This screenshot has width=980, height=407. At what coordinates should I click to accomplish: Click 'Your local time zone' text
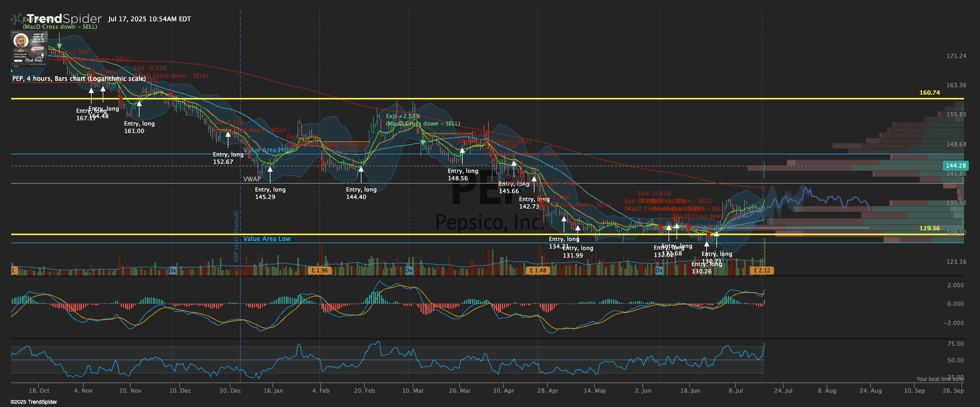coord(940,379)
